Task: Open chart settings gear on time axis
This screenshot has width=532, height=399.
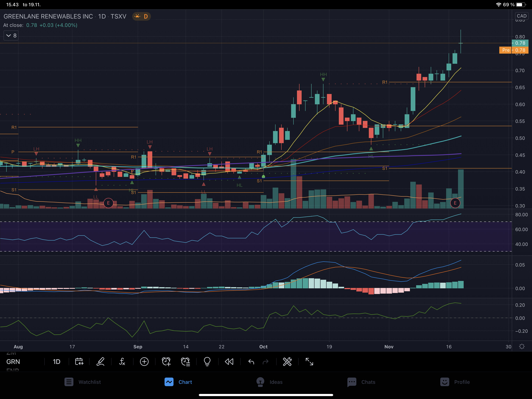Action: point(522,347)
